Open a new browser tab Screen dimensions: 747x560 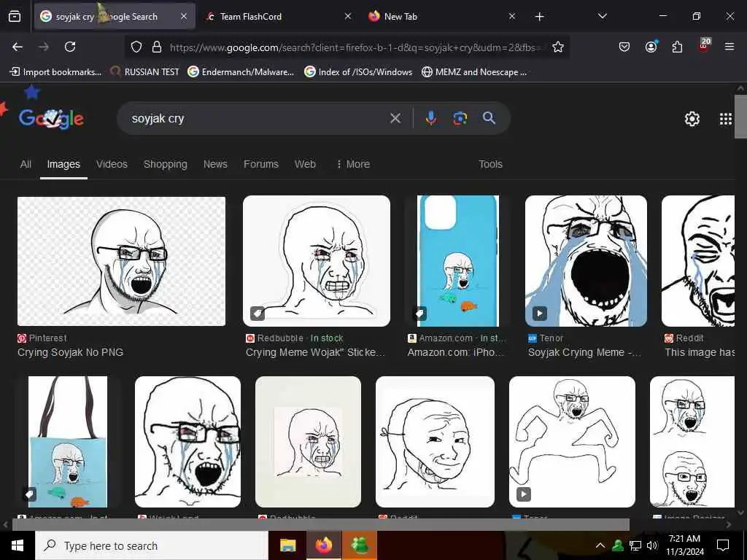click(539, 17)
